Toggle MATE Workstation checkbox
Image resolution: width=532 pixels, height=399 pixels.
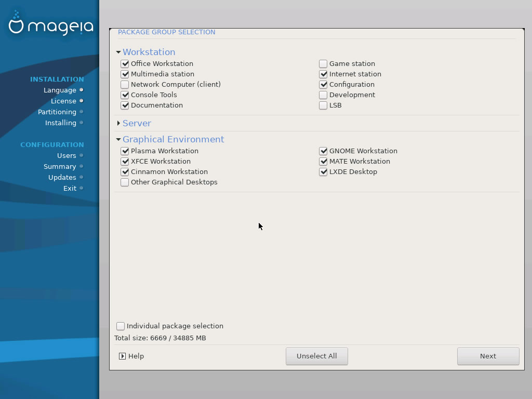(323, 162)
